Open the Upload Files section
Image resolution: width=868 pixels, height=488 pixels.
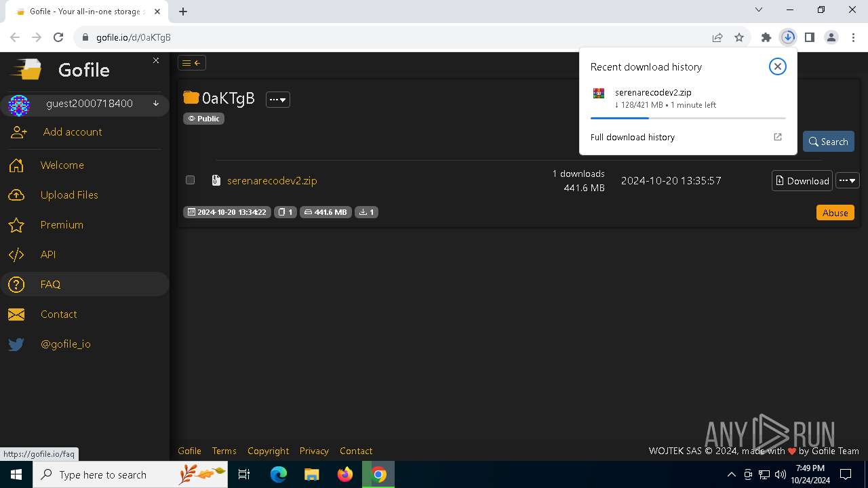click(69, 195)
